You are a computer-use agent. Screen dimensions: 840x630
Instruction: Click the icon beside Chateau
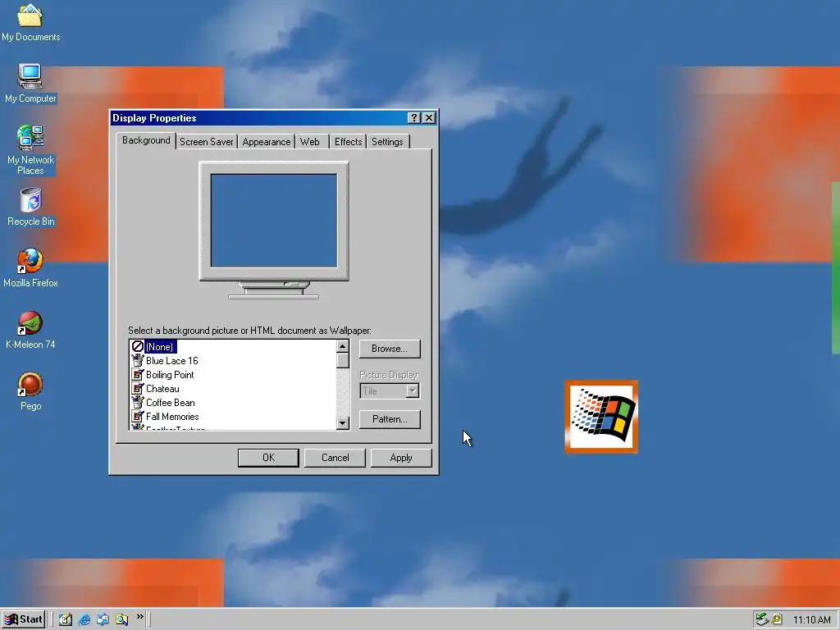[x=138, y=388]
